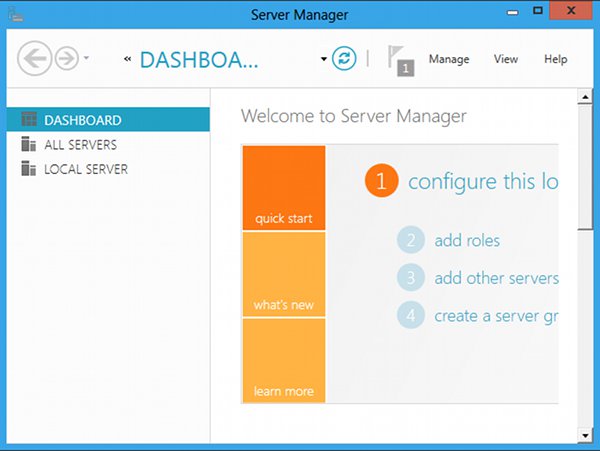600x451 pixels.
Task: Go back with the left arrow button
Action: tap(34, 59)
